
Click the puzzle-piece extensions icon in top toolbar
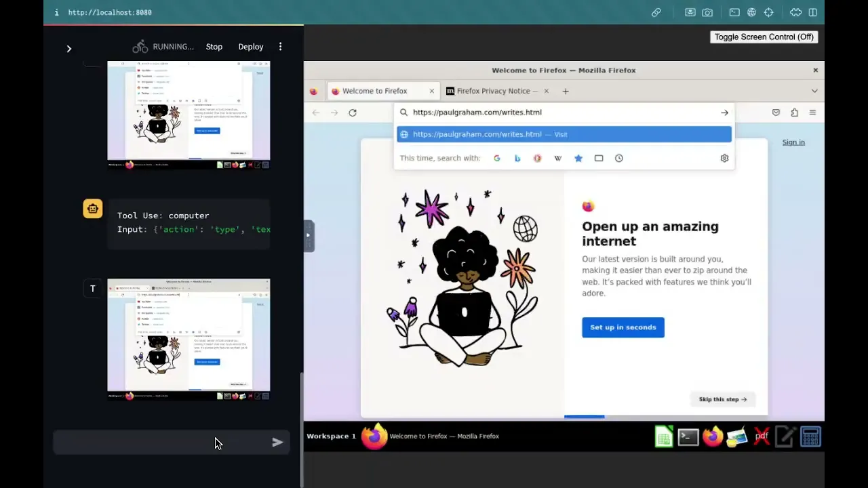click(x=795, y=12)
